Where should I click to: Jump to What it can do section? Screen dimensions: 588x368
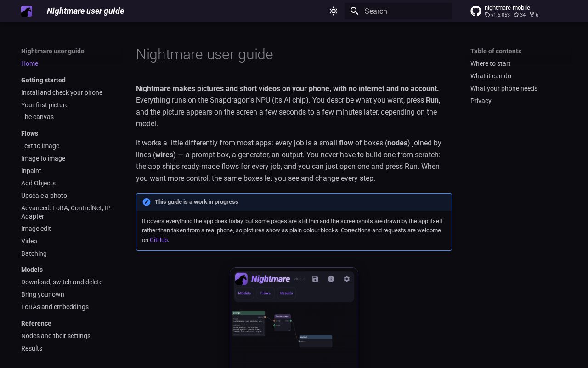pos(491,76)
